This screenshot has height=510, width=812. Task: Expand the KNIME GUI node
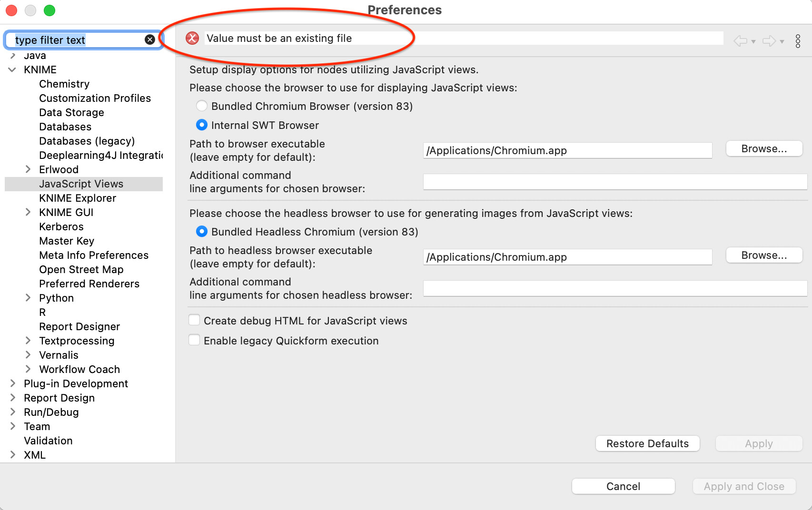pyautogui.click(x=28, y=212)
